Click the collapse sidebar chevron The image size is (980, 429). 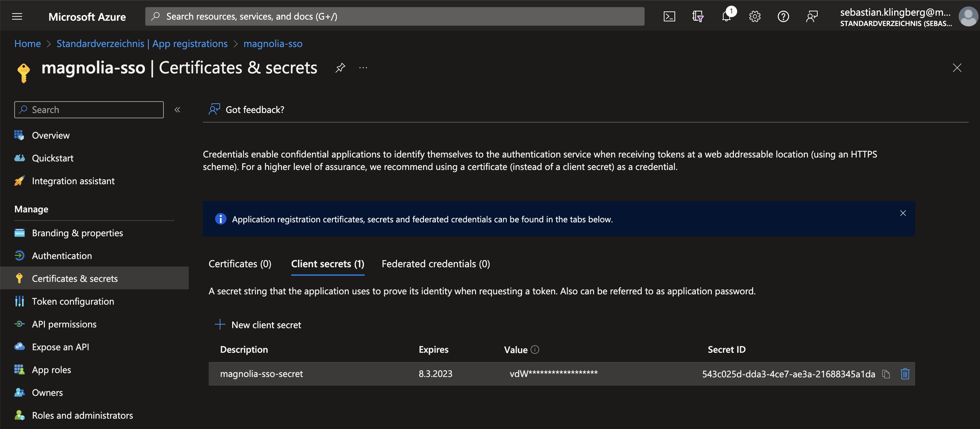tap(177, 109)
